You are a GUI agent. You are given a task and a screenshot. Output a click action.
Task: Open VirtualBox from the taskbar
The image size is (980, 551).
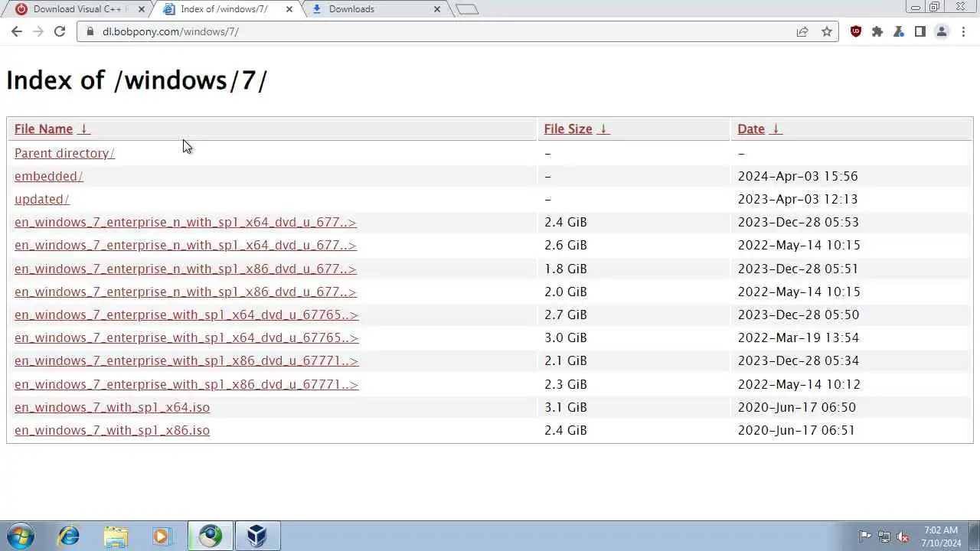coord(258,536)
